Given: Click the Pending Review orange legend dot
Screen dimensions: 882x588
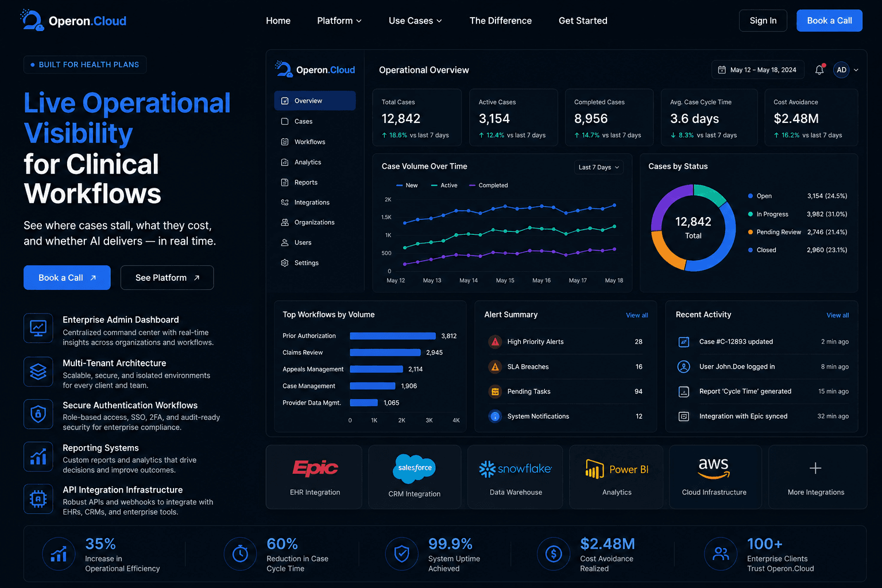Looking at the screenshot, I should [x=751, y=232].
